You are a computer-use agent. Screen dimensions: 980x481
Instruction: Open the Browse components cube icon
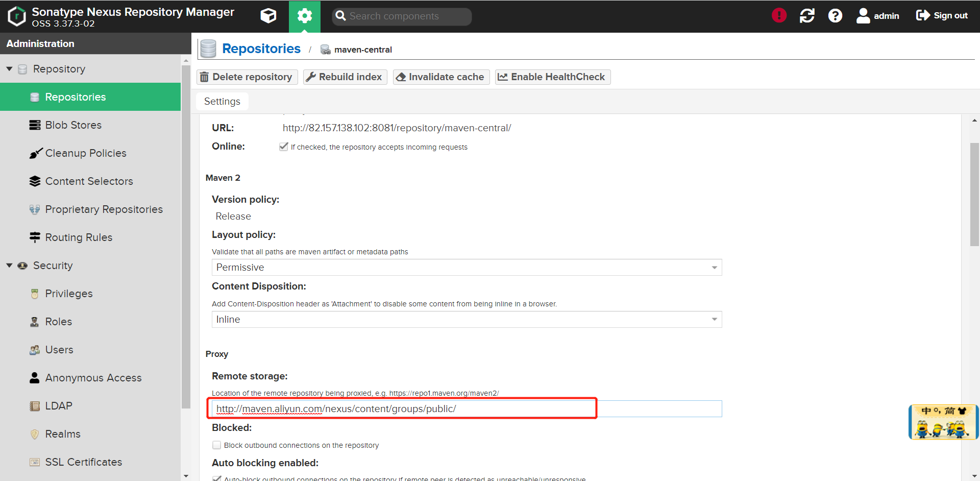[x=268, y=16]
